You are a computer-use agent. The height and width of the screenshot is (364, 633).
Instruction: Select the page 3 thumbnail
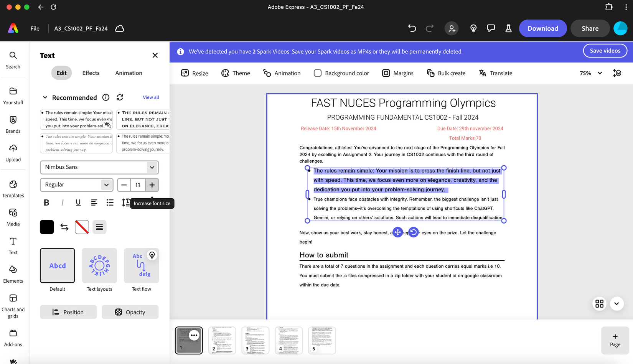(256, 340)
